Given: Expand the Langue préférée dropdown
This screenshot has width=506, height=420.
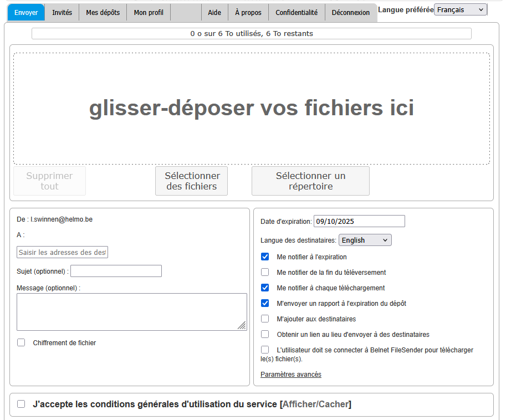Looking at the screenshot, I should click(460, 10).
